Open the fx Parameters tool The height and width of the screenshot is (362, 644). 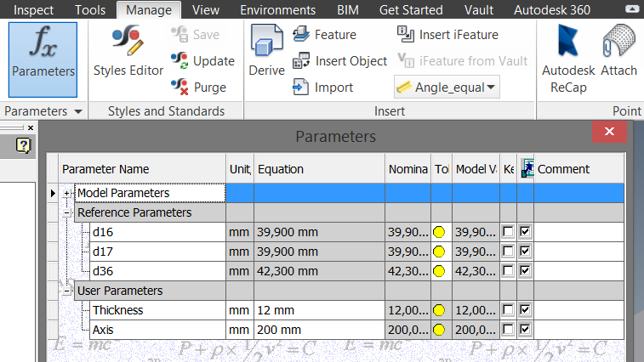pyautogui.click(x=43, y=59)
